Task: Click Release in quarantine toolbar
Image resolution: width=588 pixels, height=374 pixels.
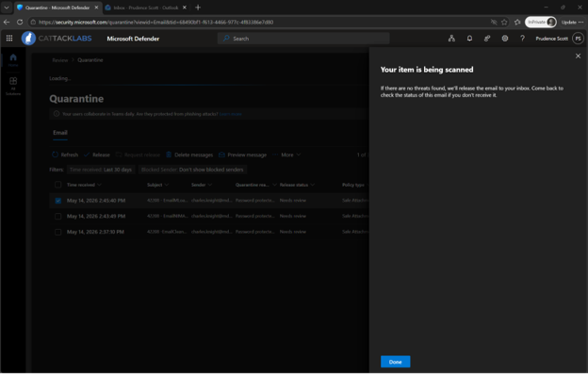Action: click(x=97, y=154)
